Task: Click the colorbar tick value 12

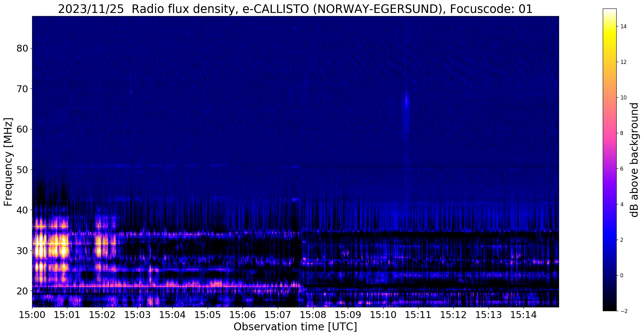Action: (x=623, y=62)
